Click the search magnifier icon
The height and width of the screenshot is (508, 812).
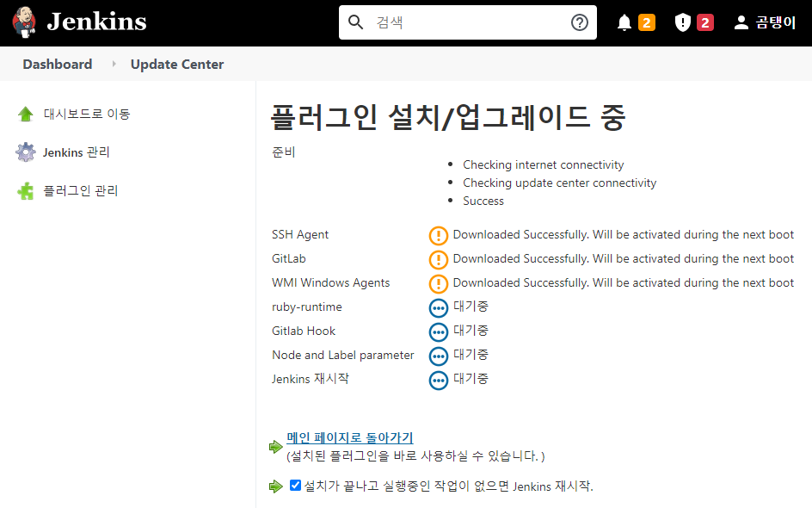coord(355,22)
